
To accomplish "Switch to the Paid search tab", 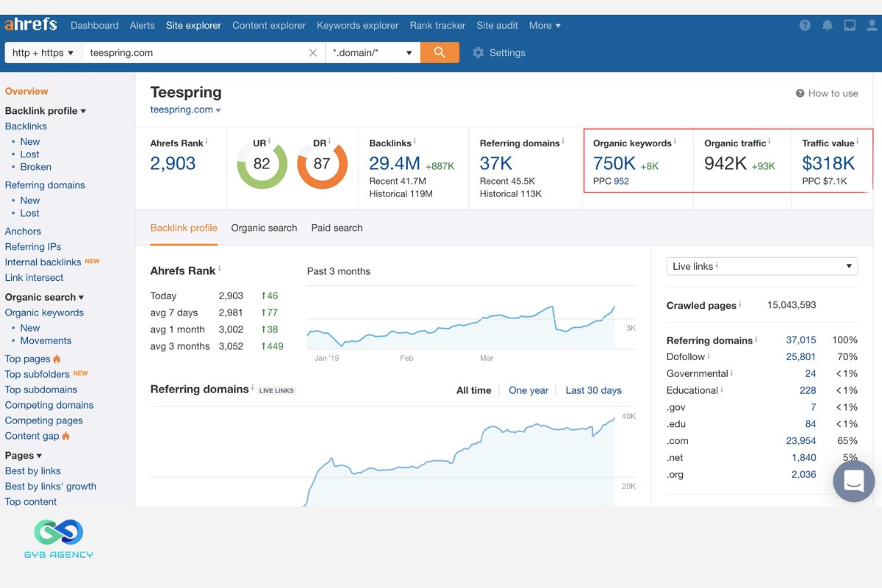I will pos(337,228).
